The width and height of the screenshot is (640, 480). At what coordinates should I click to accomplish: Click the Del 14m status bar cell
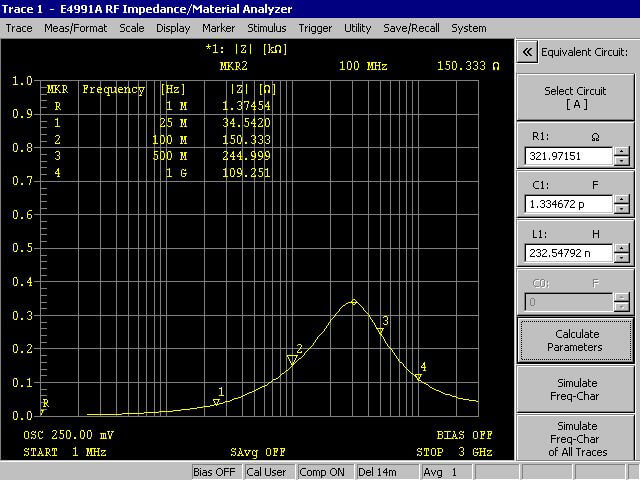[387, 472]
